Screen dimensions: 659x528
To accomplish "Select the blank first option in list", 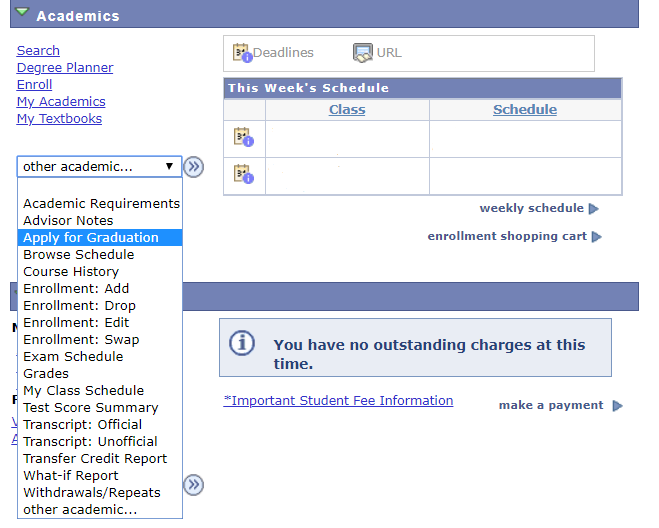I will tap(100, 187).
